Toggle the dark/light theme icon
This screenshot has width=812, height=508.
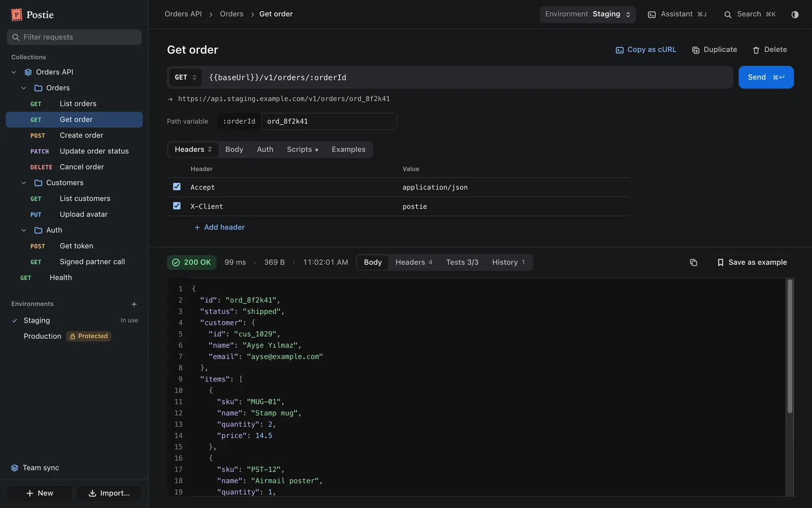point(795,14)
